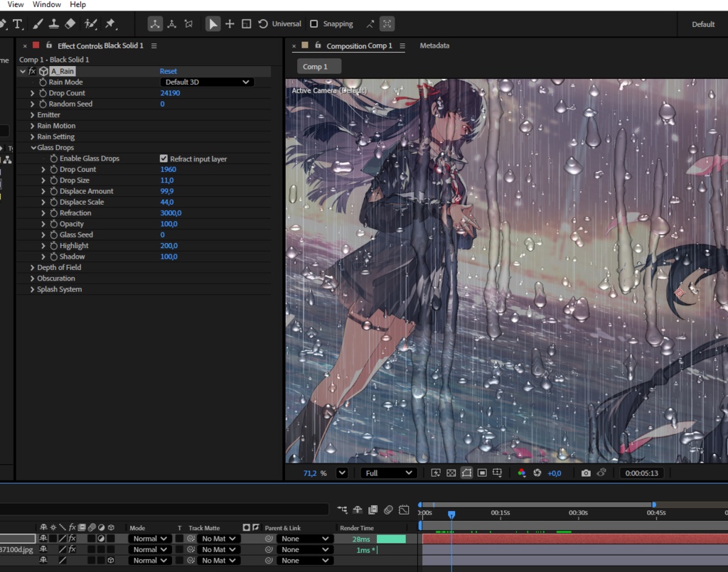Toggle stopwatch for Rain Mode
Viewport: 728px width, 572px height.
coord(43,82)
